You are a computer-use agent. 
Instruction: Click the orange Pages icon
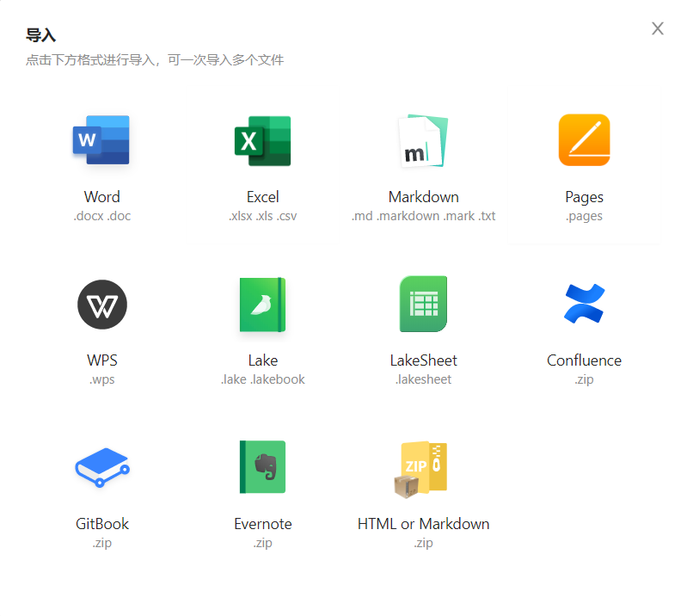tap(584, 140)
